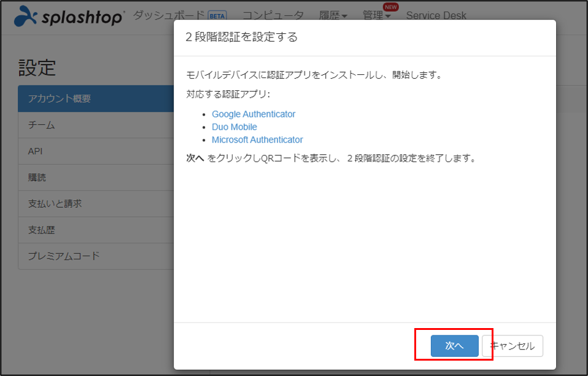Select API in settings sidebar

[96, 151]
